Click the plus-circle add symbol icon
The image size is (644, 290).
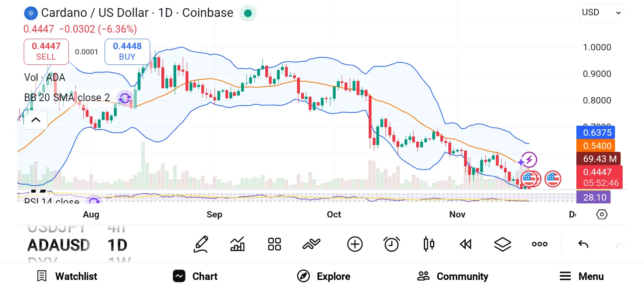point(355,244)
